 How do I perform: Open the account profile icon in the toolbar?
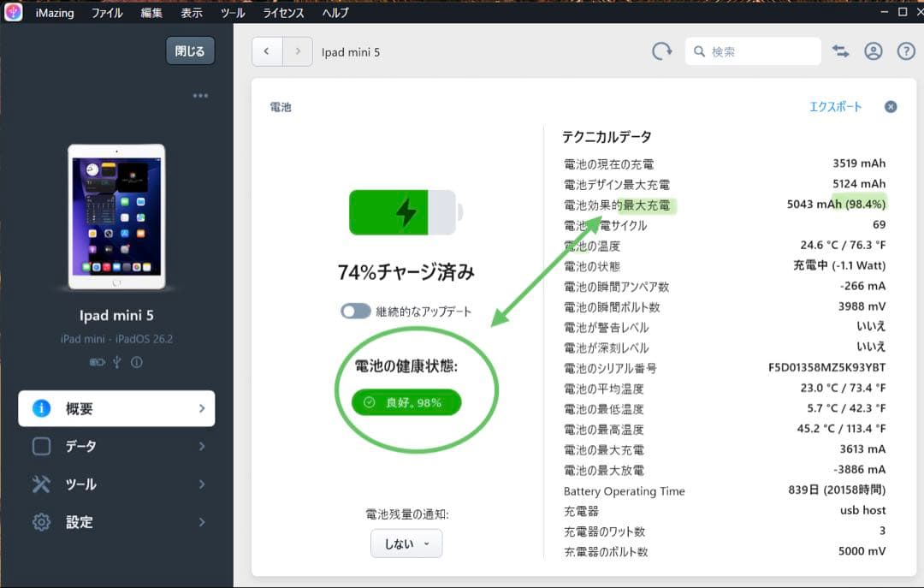coord(873,50)
